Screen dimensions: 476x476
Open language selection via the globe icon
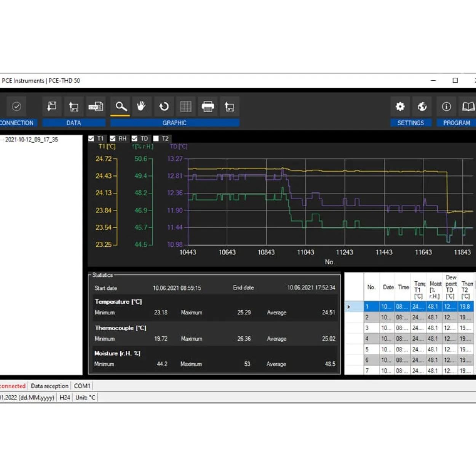(x=422, y=107)
